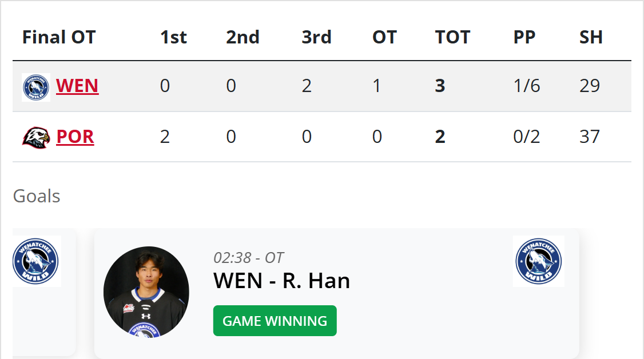Click the 02:38 - OT goal time

(x=248, y=258)
